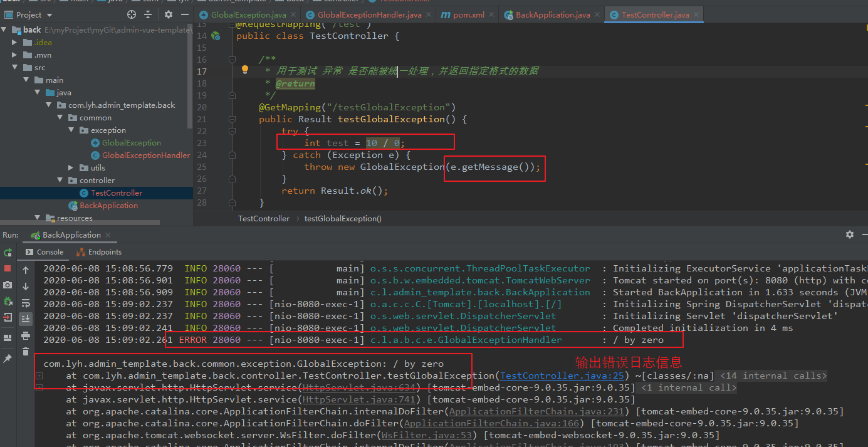Click the lightbulb intention icon on line 17

[246, 70]
